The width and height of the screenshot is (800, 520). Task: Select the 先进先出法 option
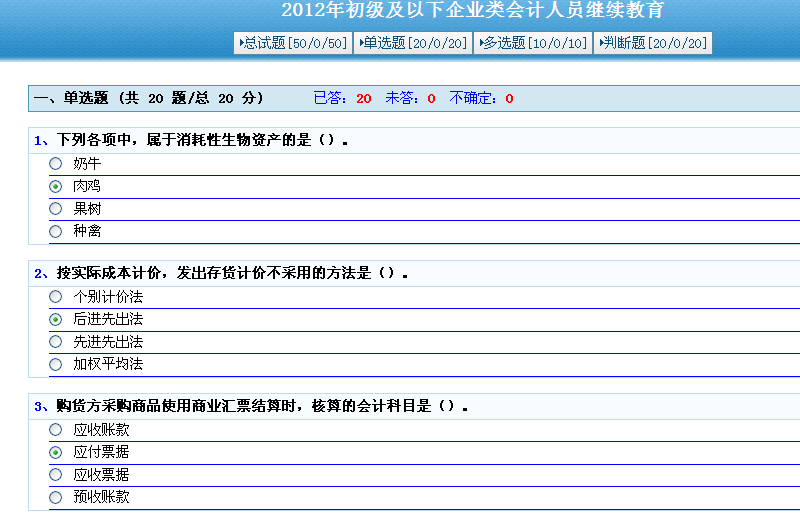(x=56, y=342)
